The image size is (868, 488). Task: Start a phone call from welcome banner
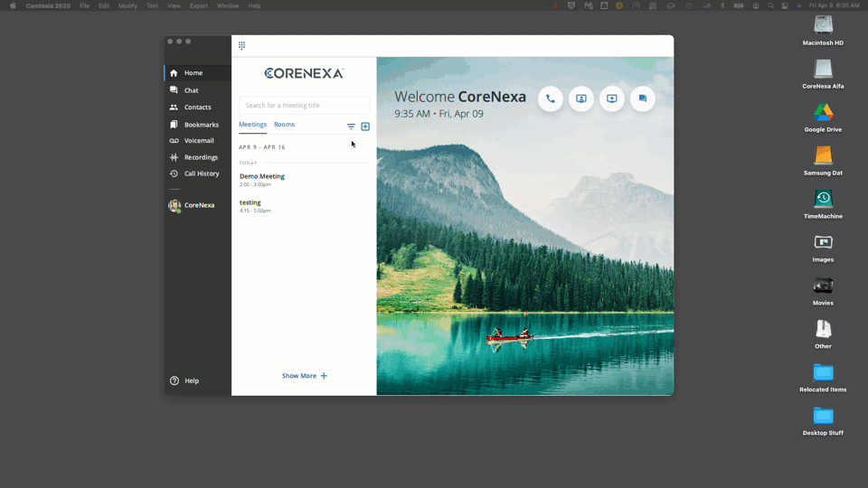click(x=551, y=99)
